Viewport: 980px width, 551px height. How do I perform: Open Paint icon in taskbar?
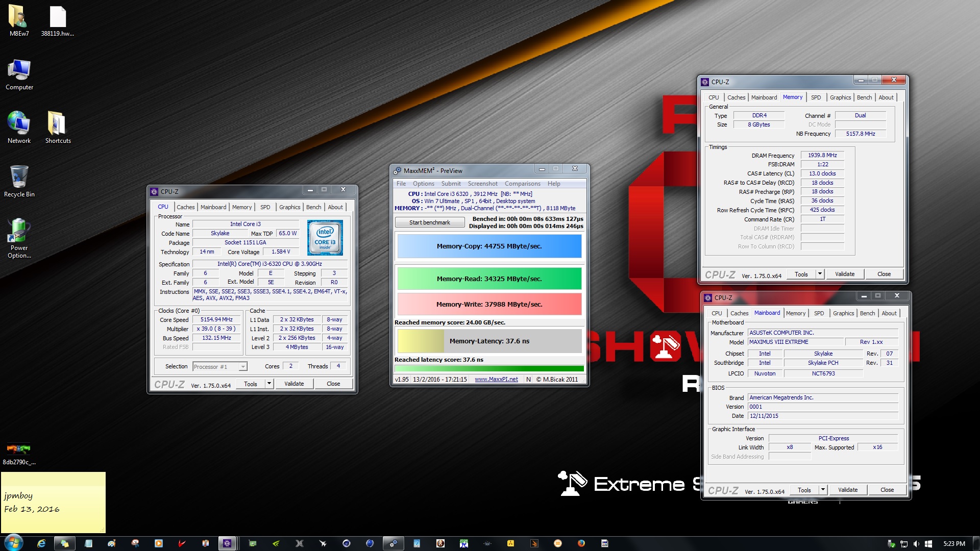point(112,543)
